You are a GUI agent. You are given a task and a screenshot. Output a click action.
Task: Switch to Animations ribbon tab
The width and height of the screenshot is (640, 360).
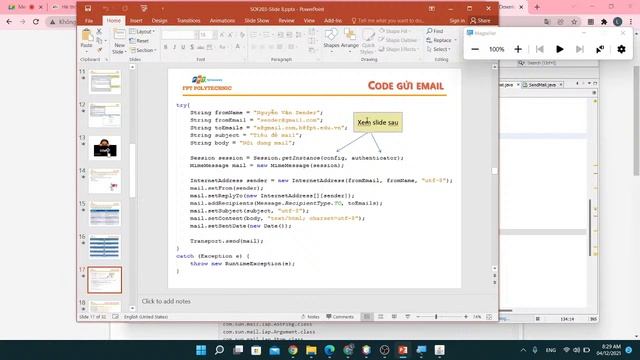222,20
